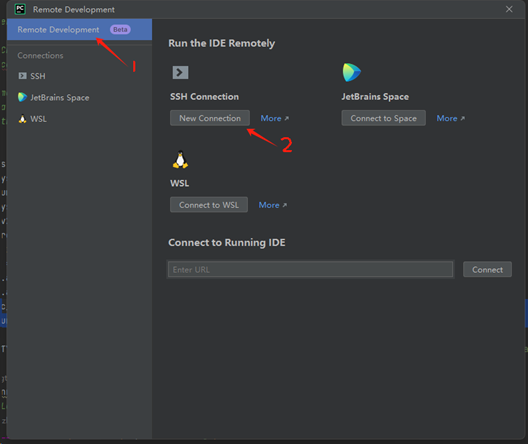Click the Connect to Running IDE heading
This screenshot has width=528, height=444.
tap(227, 243)
